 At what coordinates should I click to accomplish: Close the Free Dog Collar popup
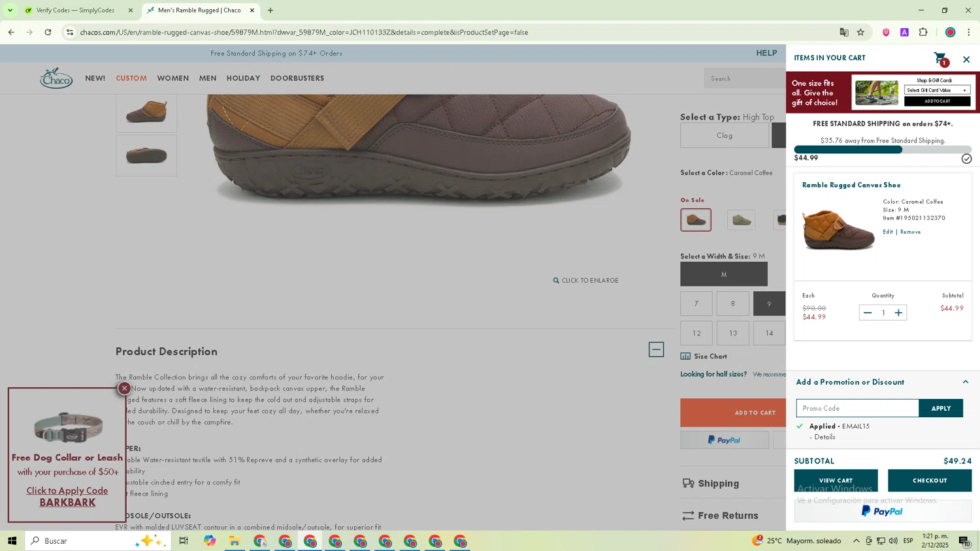(x=124, y=388)
